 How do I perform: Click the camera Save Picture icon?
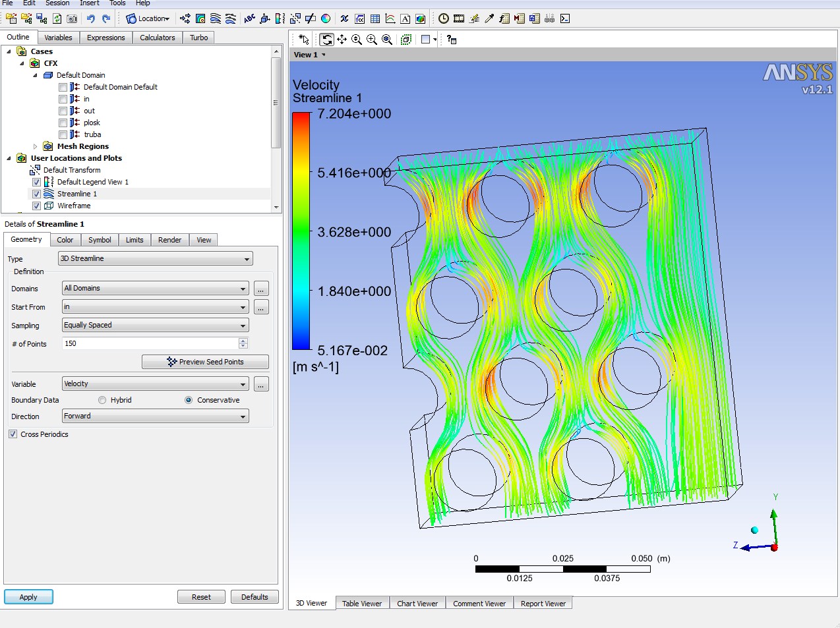[x=72, y=18]
